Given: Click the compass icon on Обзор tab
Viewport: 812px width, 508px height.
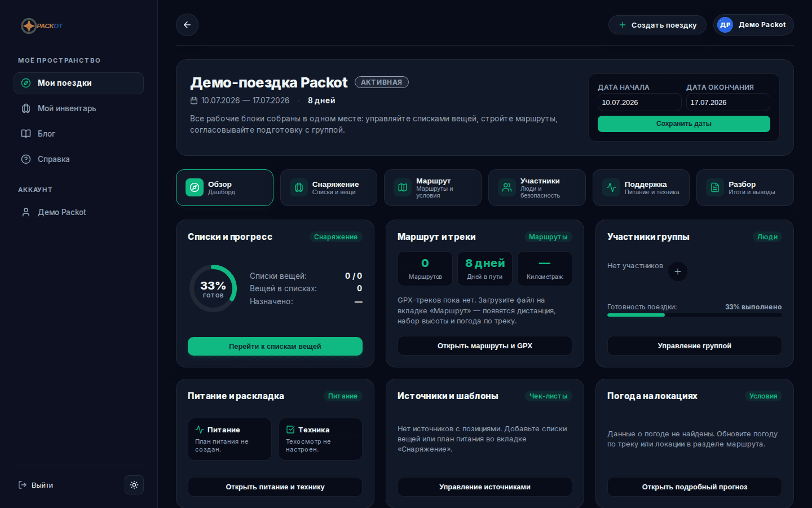Looking at the screenshot, I should click(195, 187).
